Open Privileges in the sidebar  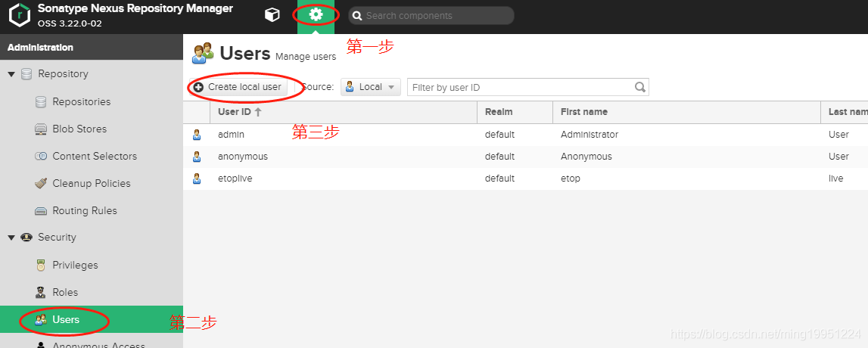tap(75, 265)
